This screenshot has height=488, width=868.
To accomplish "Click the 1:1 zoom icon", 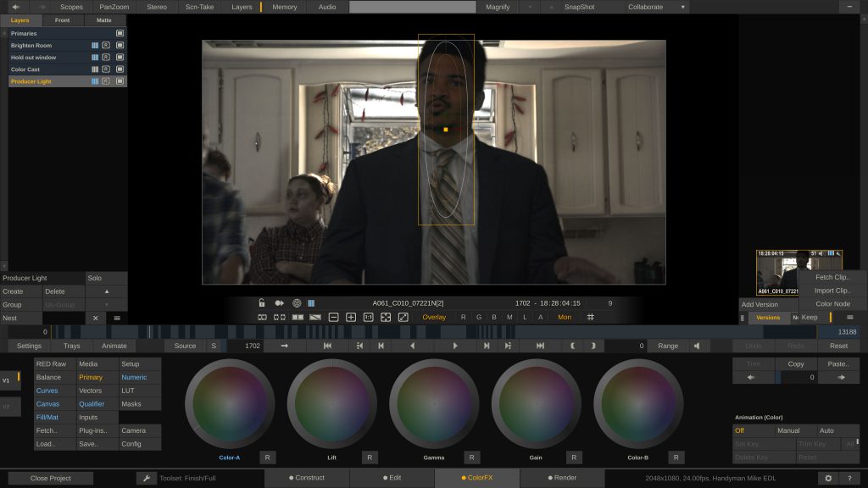I will (367, 317).
